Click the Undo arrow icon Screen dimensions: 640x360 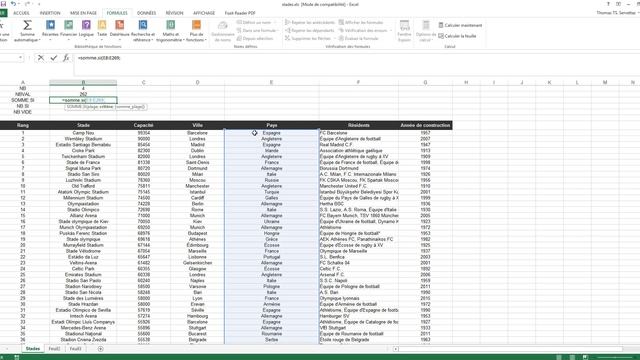pos(13,4)
